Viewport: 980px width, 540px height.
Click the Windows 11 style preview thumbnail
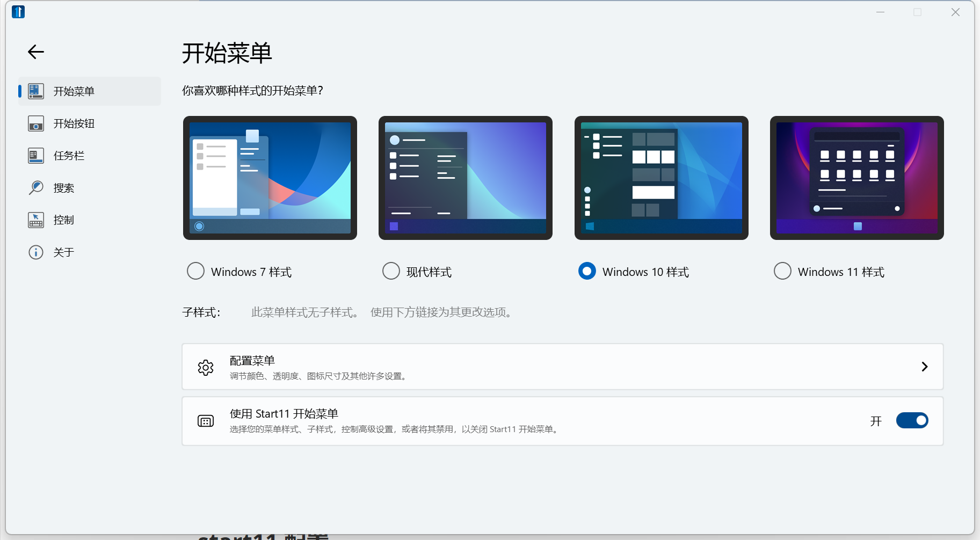click(x=857, y=178)
